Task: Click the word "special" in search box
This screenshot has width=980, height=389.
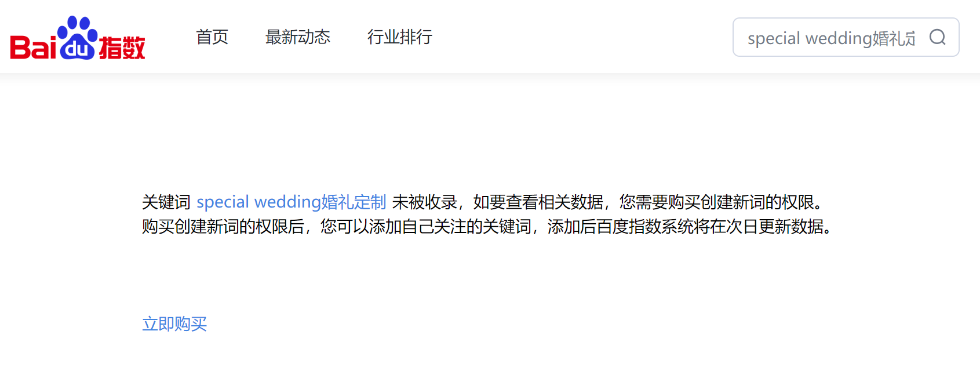Action: [774, 38]
